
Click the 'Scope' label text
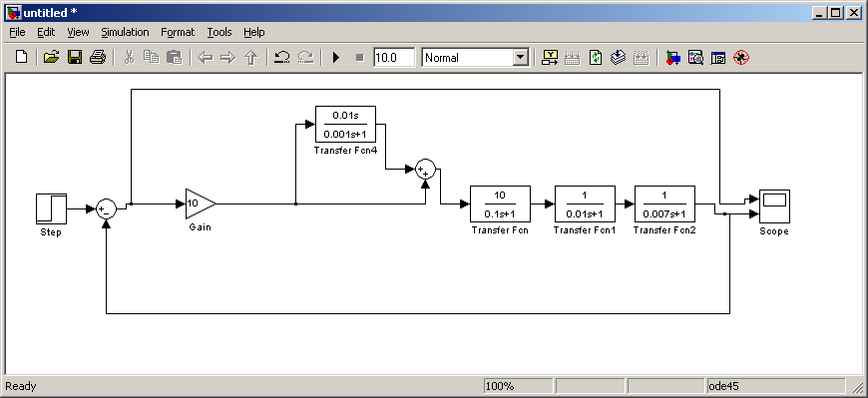[774, 231]
